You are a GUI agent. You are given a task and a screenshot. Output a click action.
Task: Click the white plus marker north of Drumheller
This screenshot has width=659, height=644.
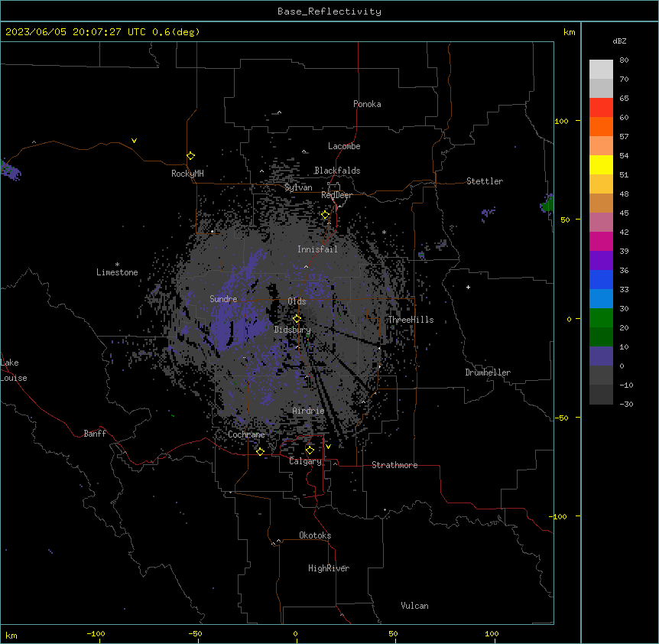click(468, 287)
